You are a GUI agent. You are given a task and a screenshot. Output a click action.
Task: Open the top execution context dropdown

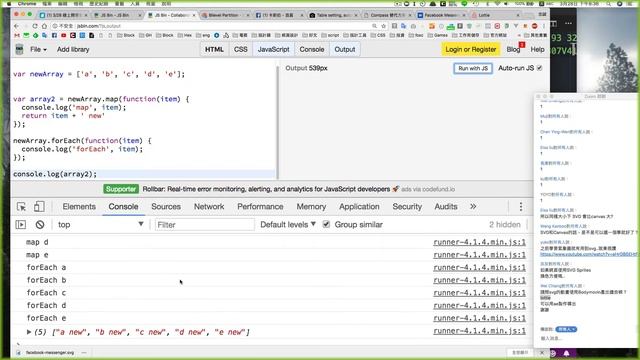(100, 224)
